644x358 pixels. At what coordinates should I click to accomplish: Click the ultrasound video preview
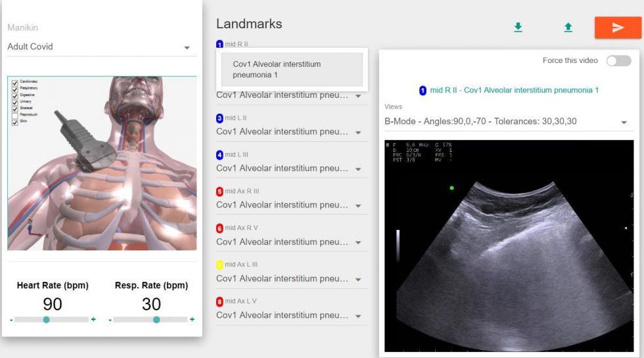(x=509, y=246)
